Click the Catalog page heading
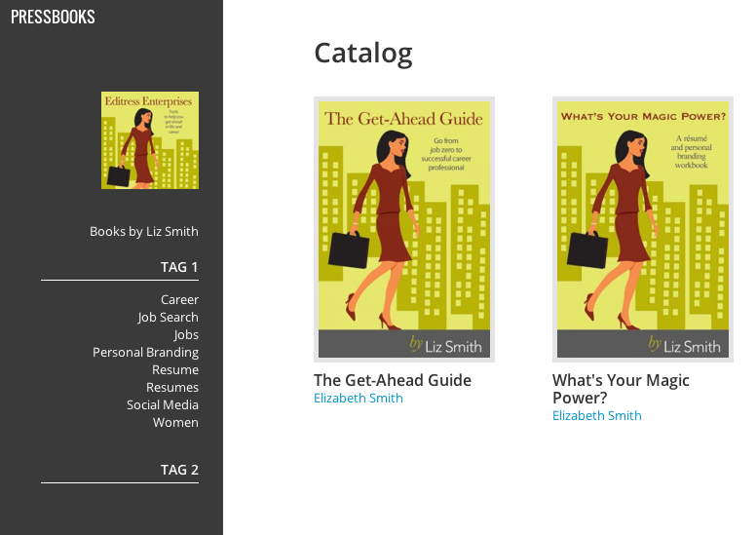Screen dimensions: 756x535 [x=363, y=53]
